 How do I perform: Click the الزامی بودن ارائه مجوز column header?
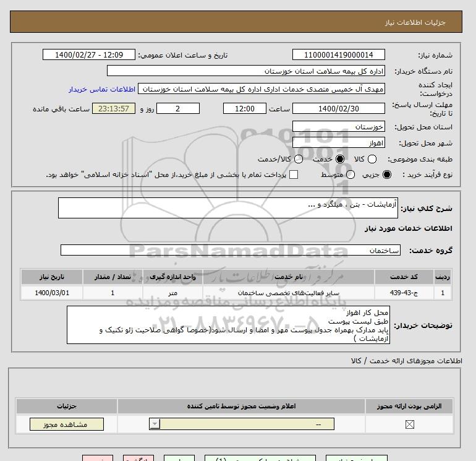tap(409, 406)
